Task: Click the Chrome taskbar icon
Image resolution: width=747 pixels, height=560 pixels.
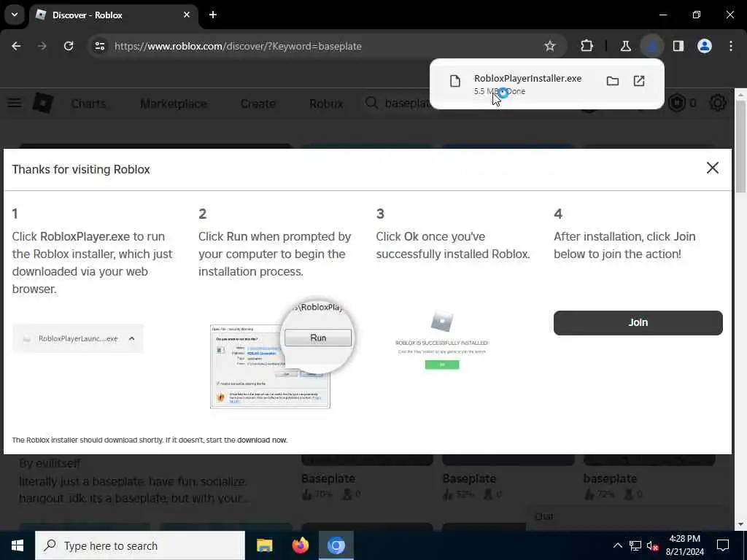Action: (336, 545)
